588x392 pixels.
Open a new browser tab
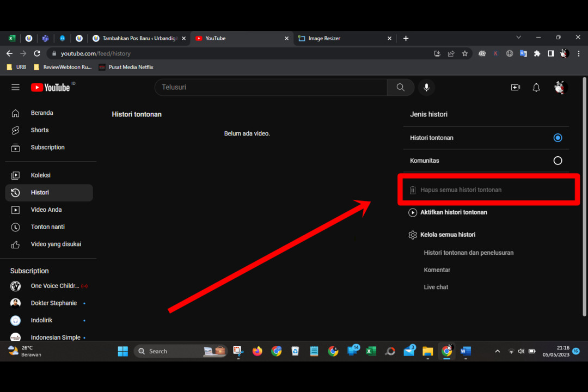click(x=406, y=38)
